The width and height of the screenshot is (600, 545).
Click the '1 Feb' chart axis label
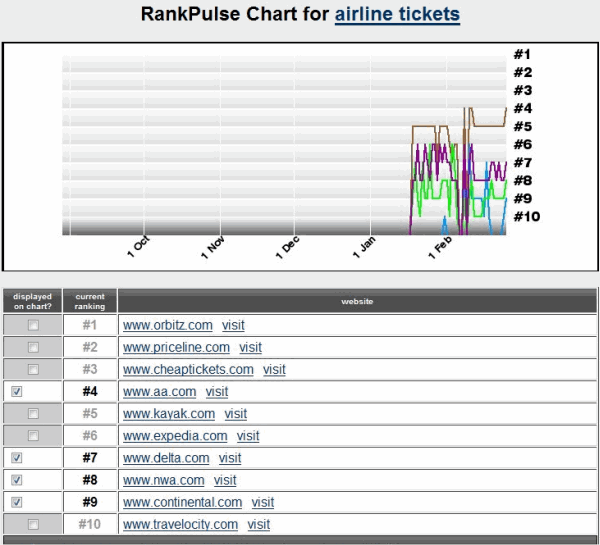pyautogui.click(x=440, y=248)
